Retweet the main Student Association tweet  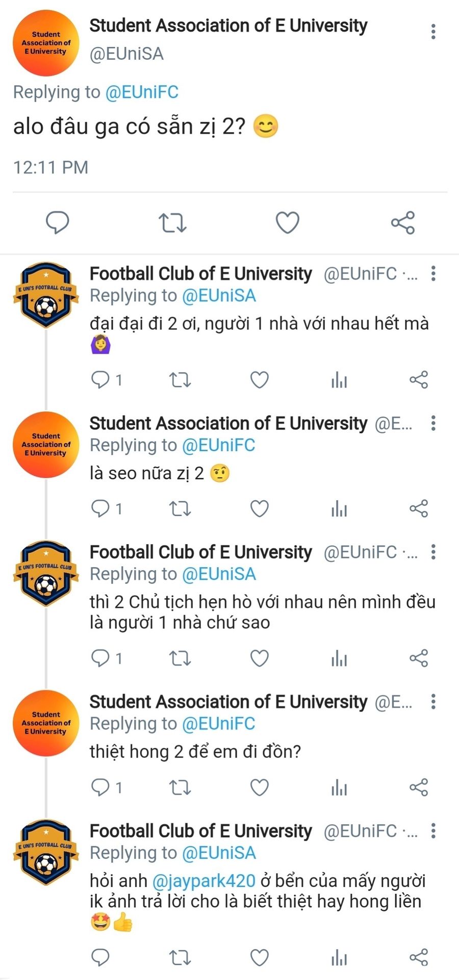tap(172, 223)
